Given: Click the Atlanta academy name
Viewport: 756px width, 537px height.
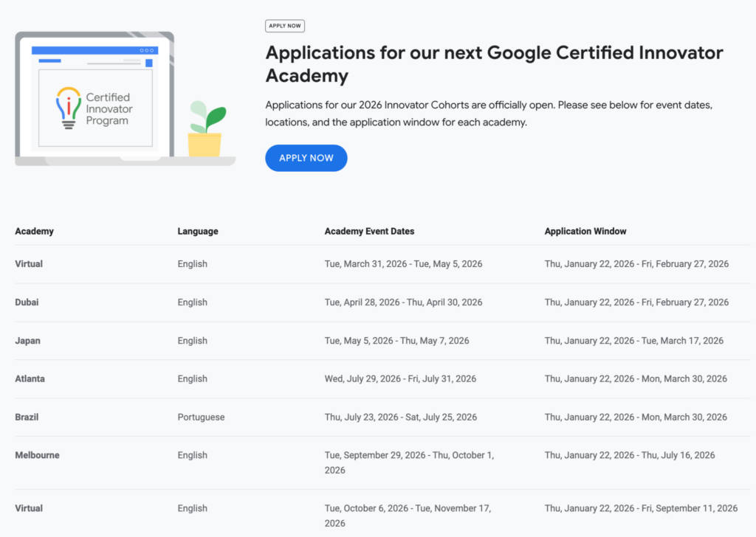Looking at the screenshot, I should click(30, 378).
